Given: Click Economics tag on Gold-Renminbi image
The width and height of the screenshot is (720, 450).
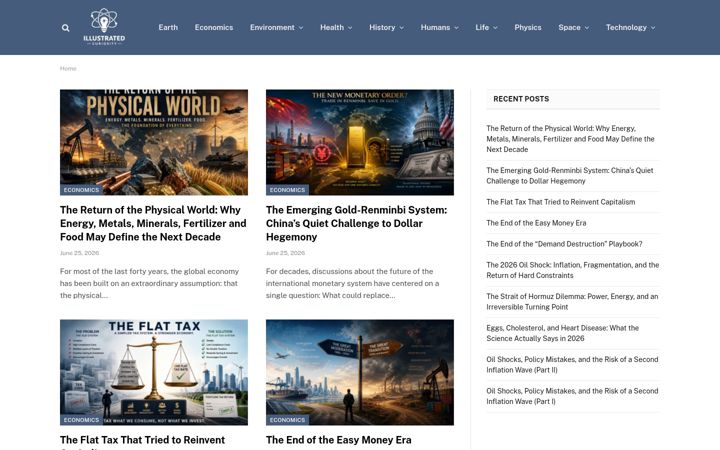Looking at the screenshot, I should click(287, 190).
